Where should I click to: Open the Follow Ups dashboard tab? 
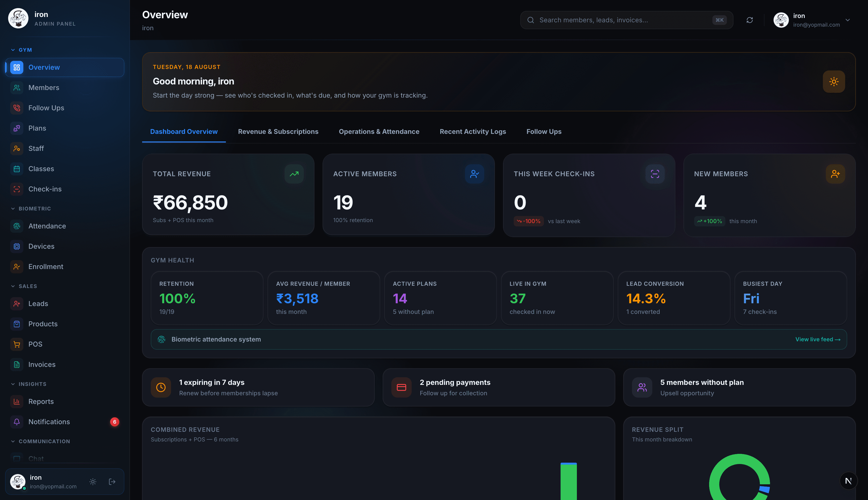(x=544, y=132)
